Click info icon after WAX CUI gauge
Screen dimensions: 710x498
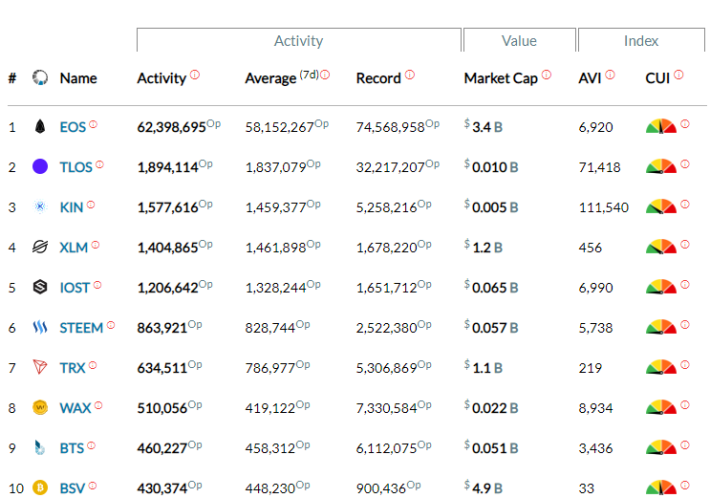(x=685, y=404)
